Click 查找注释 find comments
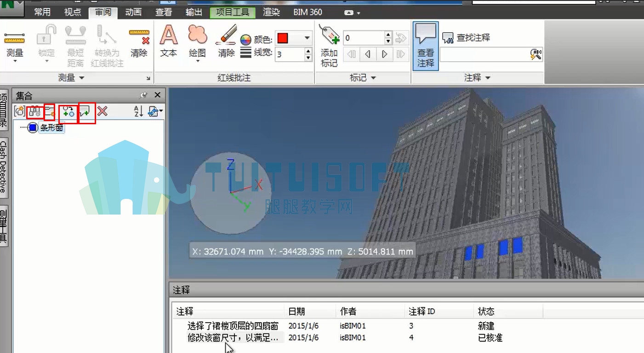The image size is (644, 353). (466, 38)
